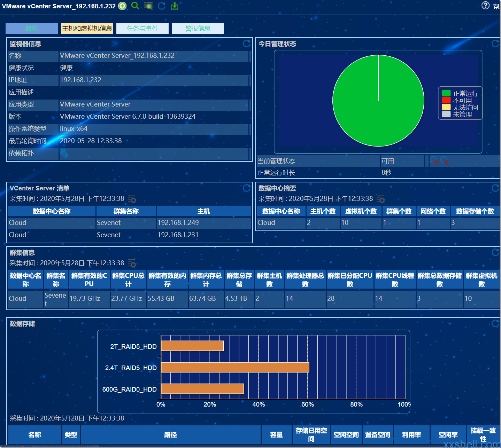This screenshot has height=448, width=501.
Task: Select the 正常运行 green legend swatch
Action: tap(446, 93)
